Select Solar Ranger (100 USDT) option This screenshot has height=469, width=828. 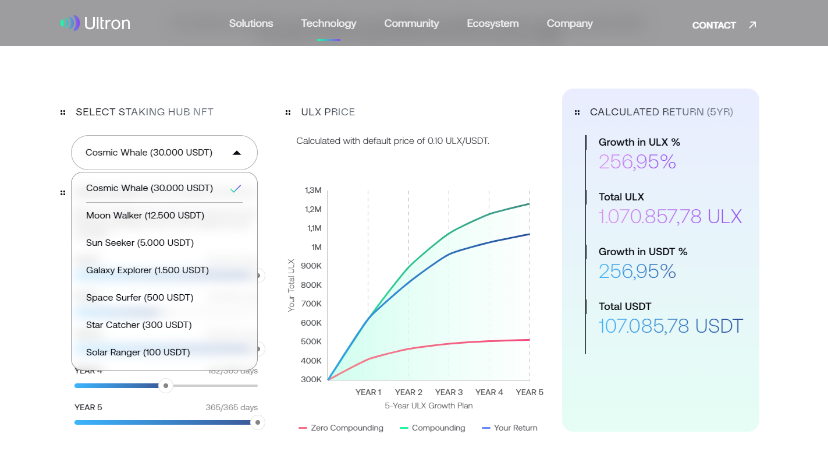coord(164,352)
